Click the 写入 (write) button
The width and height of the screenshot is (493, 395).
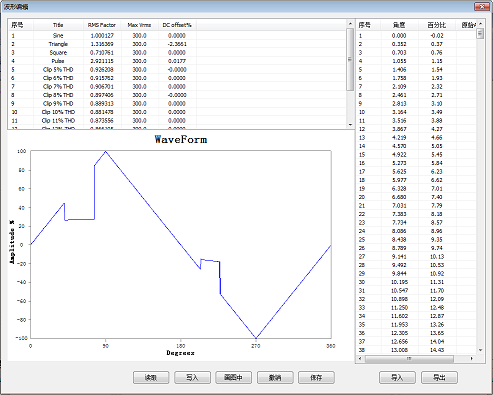click(192, 377)
